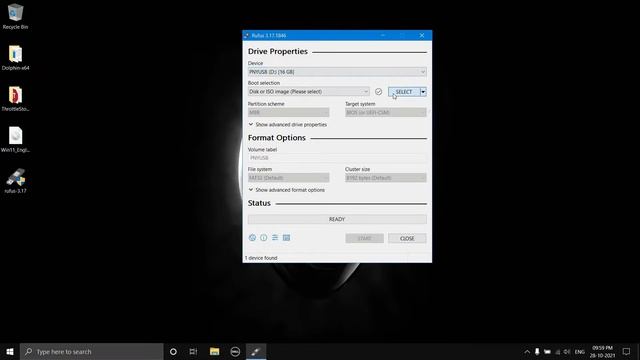
Task: Show hidden system tray icons
Action: (x=527, y=352)
